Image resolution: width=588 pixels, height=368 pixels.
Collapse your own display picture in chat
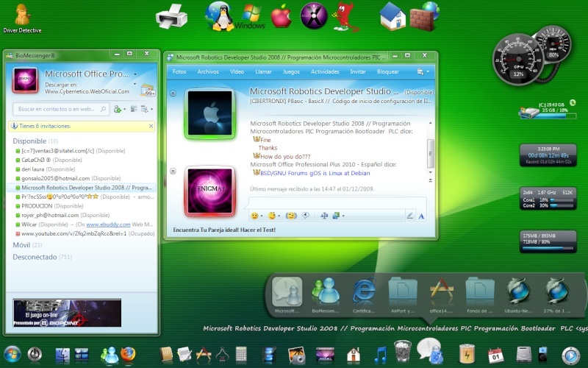pyautogui.click(x=173, y=171)
